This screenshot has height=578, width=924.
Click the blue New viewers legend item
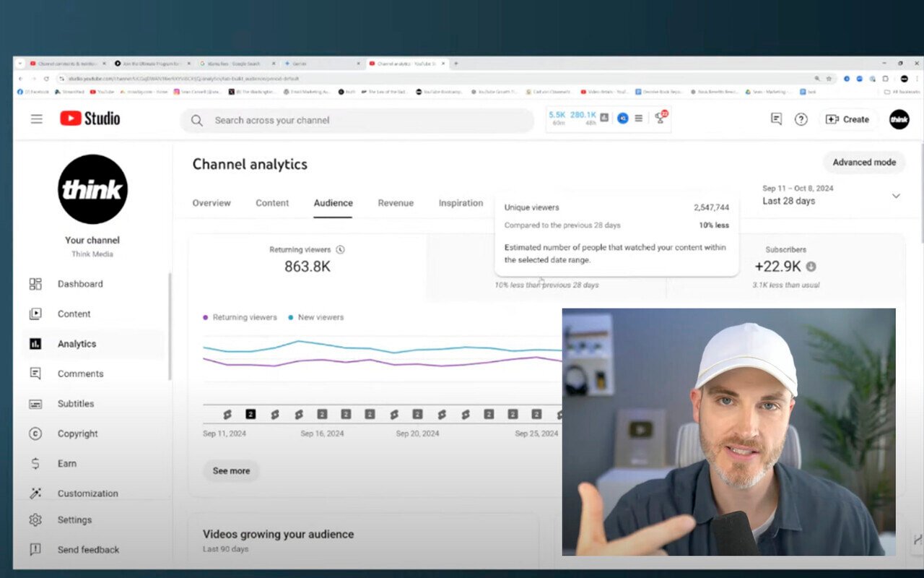point(315,317)
